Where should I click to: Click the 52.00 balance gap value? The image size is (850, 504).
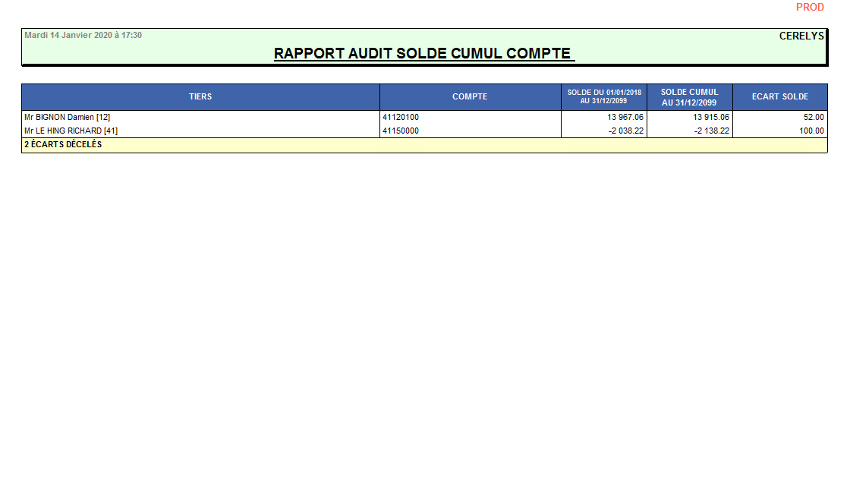coord(814,118)
